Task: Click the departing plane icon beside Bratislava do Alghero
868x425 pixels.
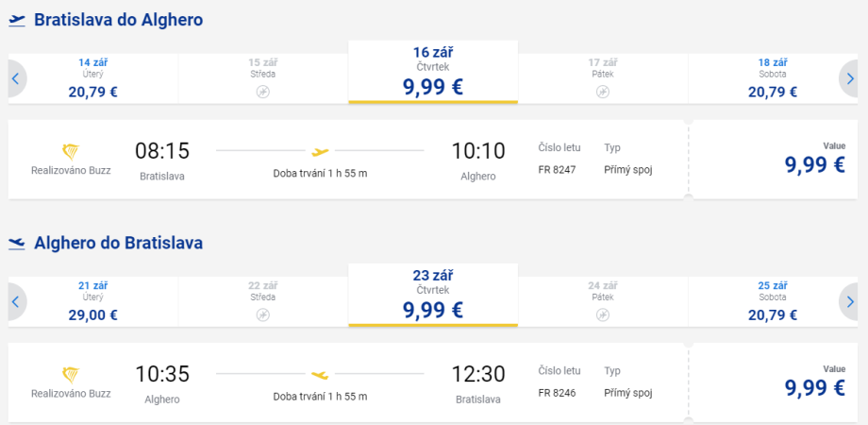Action: [x=16, y=20]
